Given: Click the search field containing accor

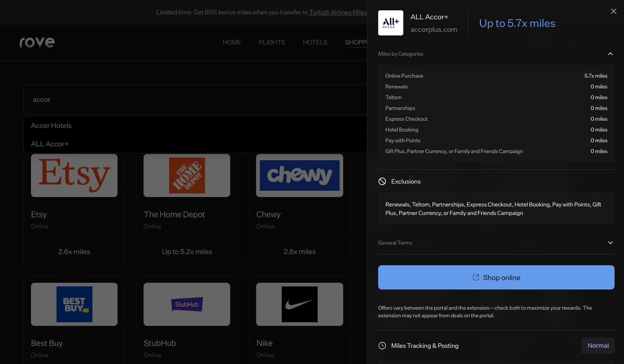Looking at the screenshot, I should pyautogui.click(x=195, y=99).
